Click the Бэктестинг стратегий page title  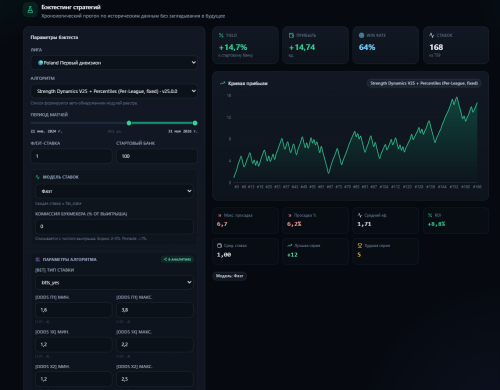(71, 7)
